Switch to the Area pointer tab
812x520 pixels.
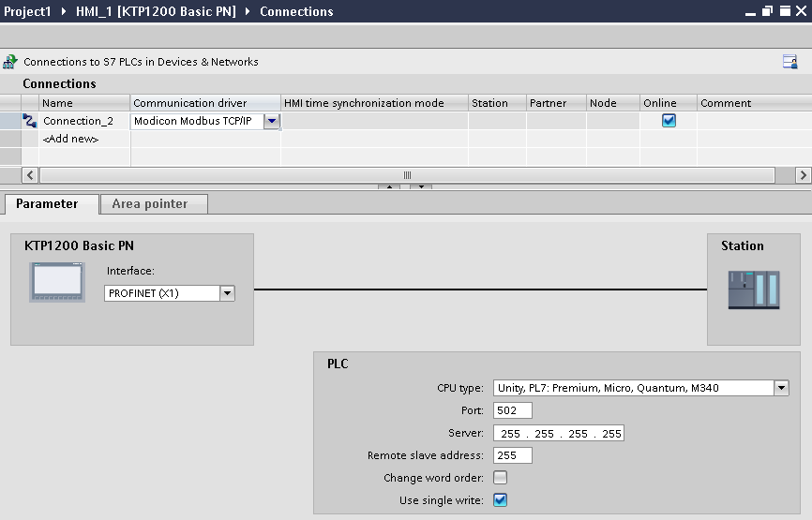click(x=150, y=204)
